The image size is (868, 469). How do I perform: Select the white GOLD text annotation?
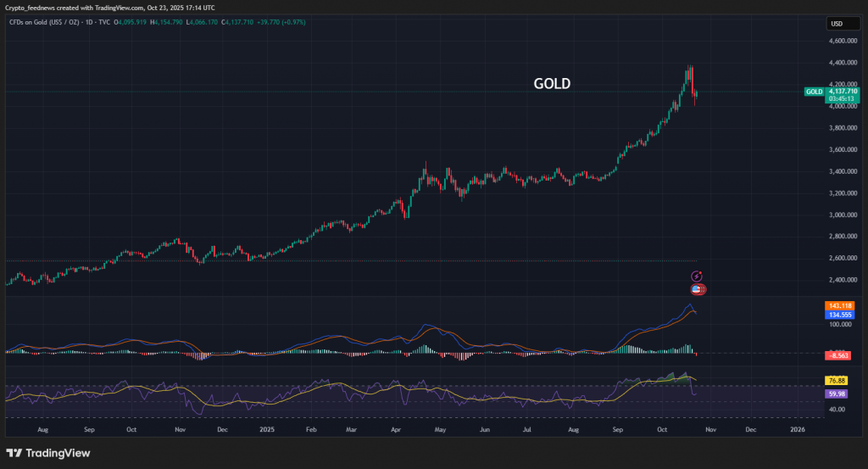[552, 84]
